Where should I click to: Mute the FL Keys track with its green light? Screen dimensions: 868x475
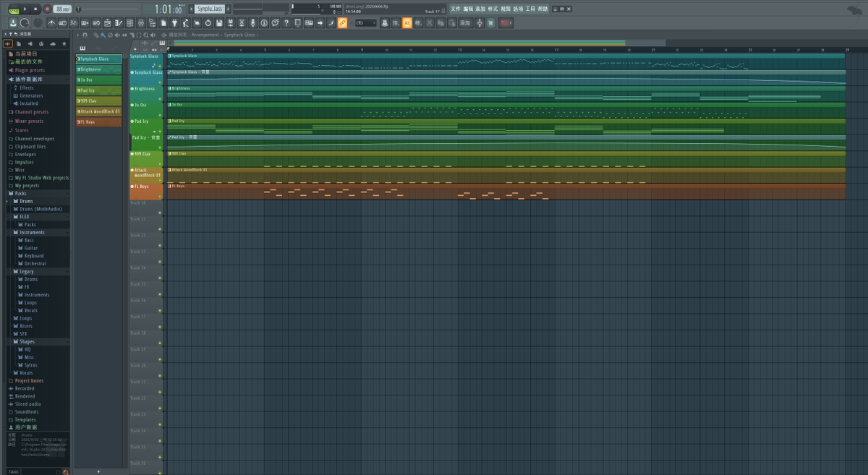pyautogui.click(x=160, y=197)
